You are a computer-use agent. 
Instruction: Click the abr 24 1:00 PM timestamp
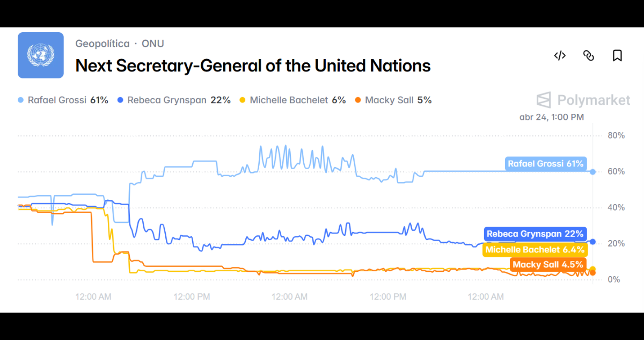(552, 117)
